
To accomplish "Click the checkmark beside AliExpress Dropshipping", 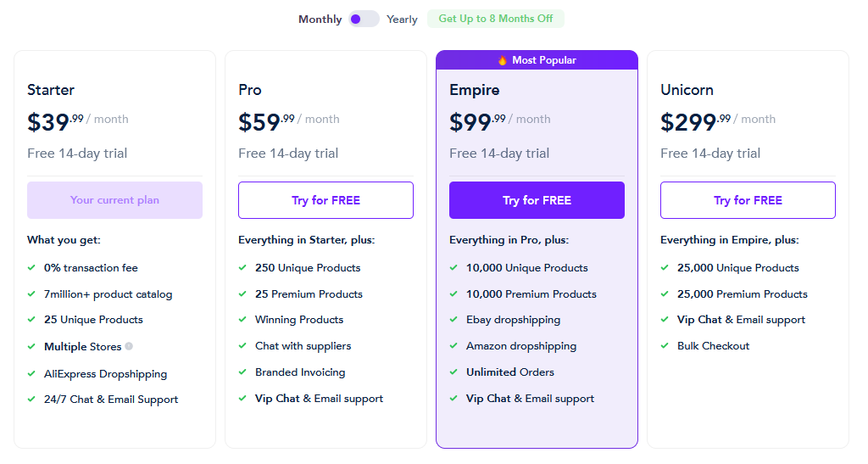I will click(31, 374).
